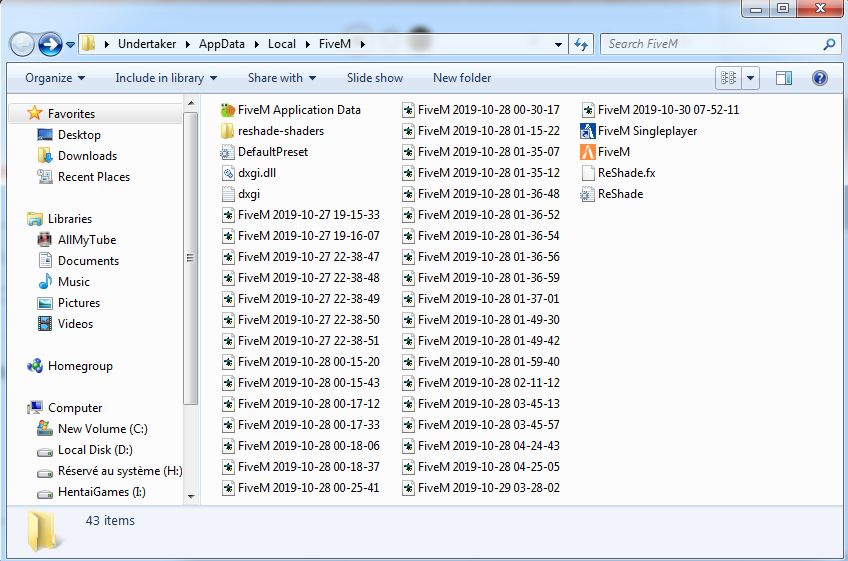Select Homegroup in navigation pane

point(80,366)
